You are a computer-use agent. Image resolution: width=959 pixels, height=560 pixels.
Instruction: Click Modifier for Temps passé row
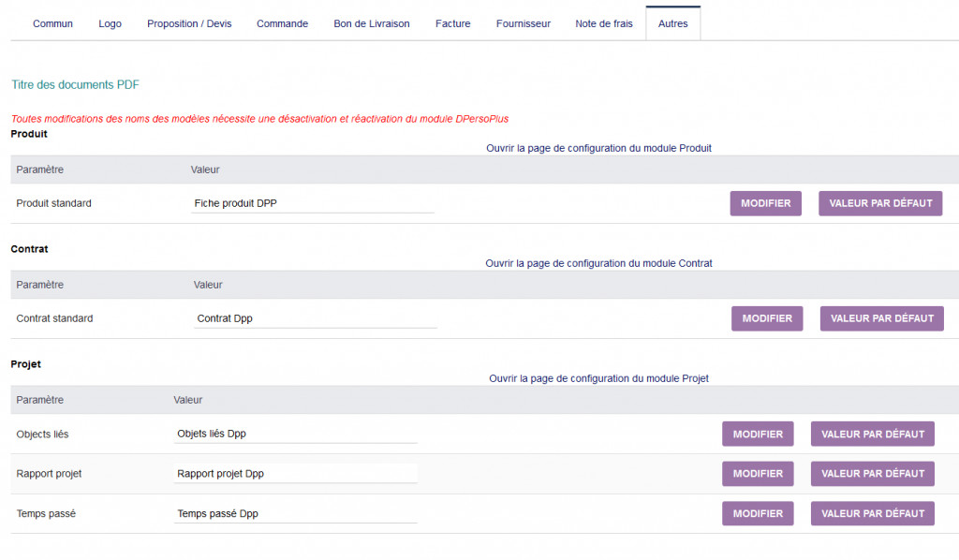758,513
